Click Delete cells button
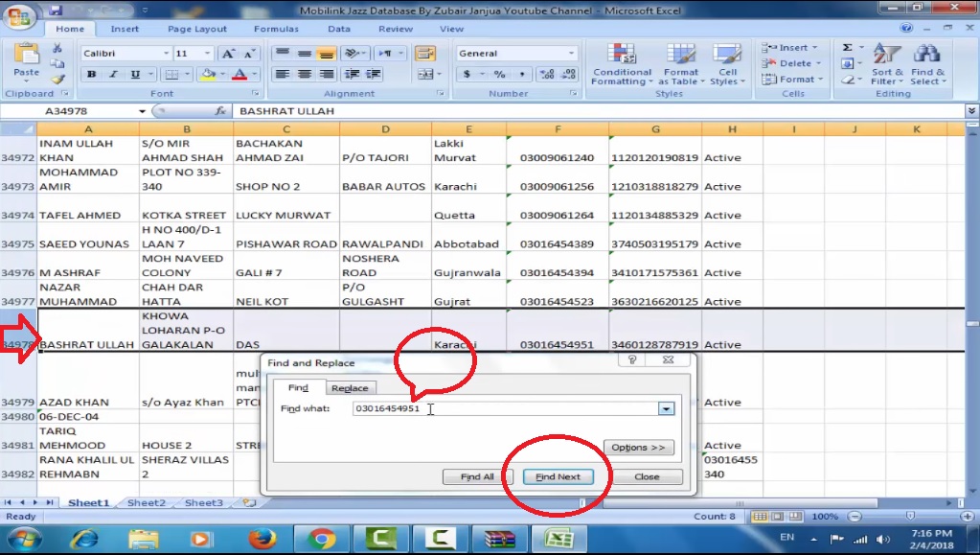Screen dimensions: 980x555 789,63
